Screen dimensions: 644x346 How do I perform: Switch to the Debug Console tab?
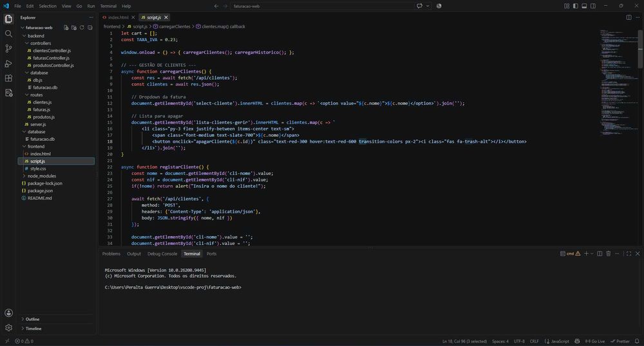[162, 254]
